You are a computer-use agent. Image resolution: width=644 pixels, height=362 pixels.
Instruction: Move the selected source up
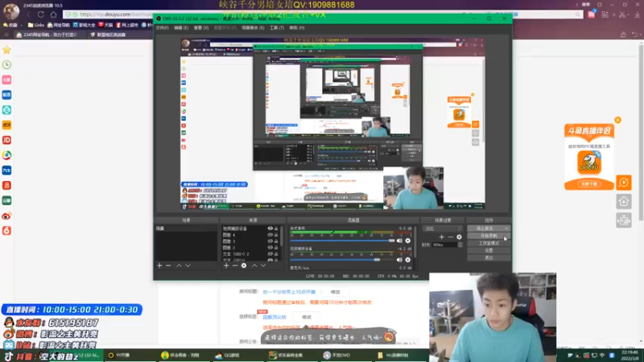(254, 265)
